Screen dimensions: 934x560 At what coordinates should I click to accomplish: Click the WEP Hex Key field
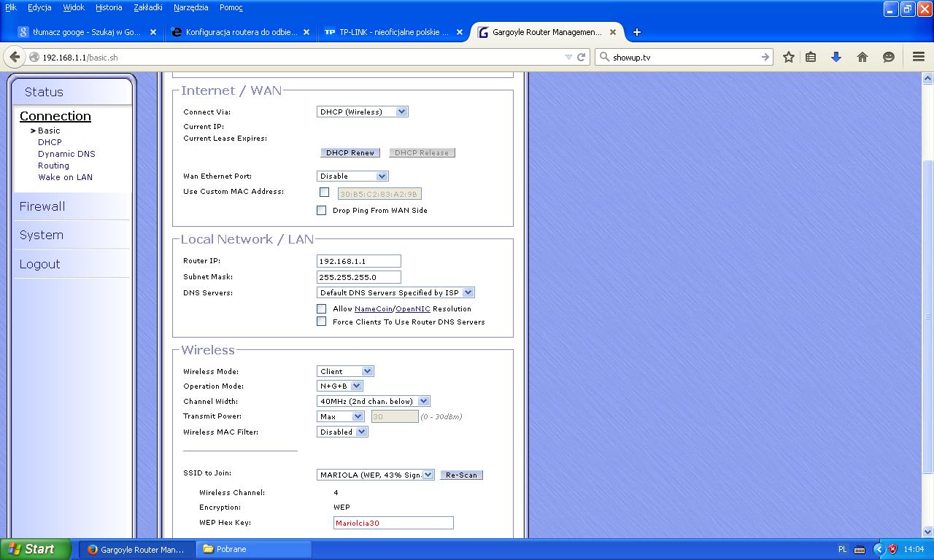click(x=393, y=523)
